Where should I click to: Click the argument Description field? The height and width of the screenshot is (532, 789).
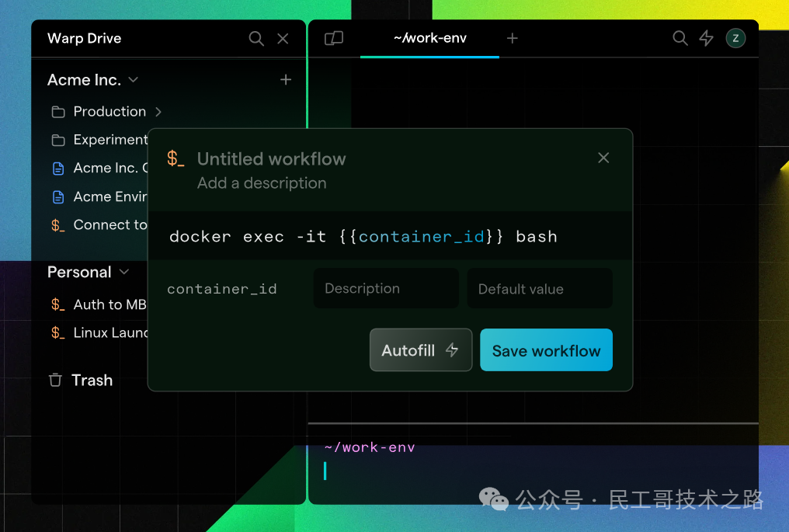(x=386, y=288)
